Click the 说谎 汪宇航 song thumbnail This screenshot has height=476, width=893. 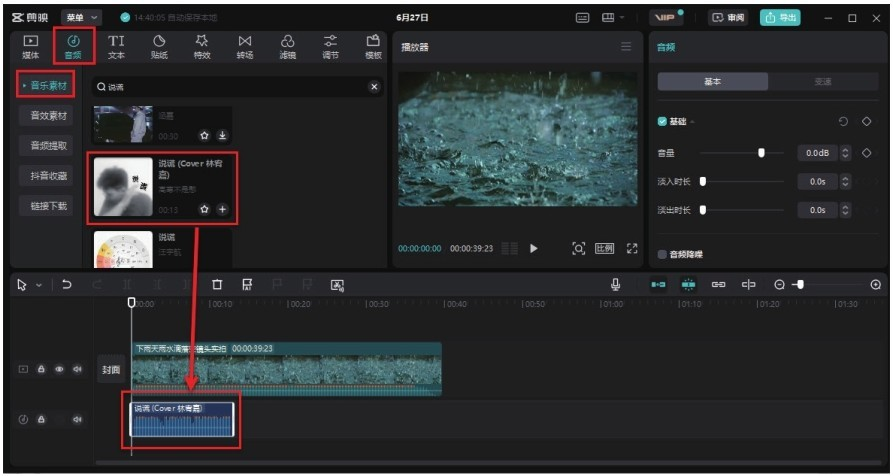click(x=123, y=249)
